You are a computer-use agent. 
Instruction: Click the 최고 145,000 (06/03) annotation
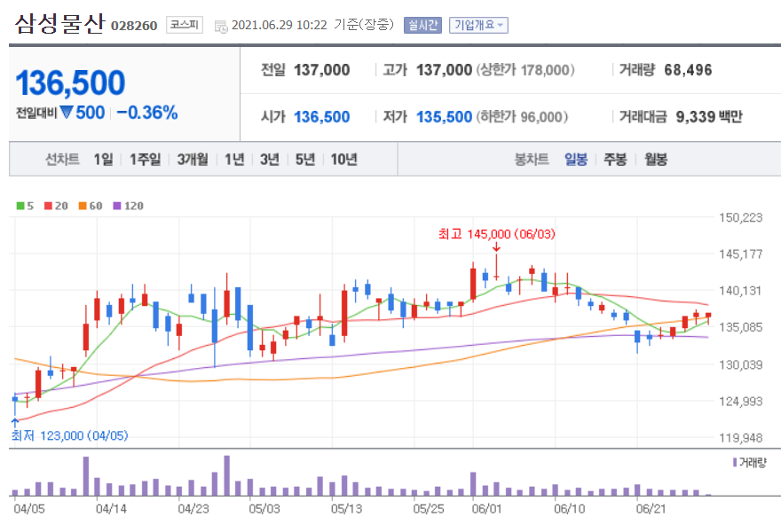(x=497, y=234)
